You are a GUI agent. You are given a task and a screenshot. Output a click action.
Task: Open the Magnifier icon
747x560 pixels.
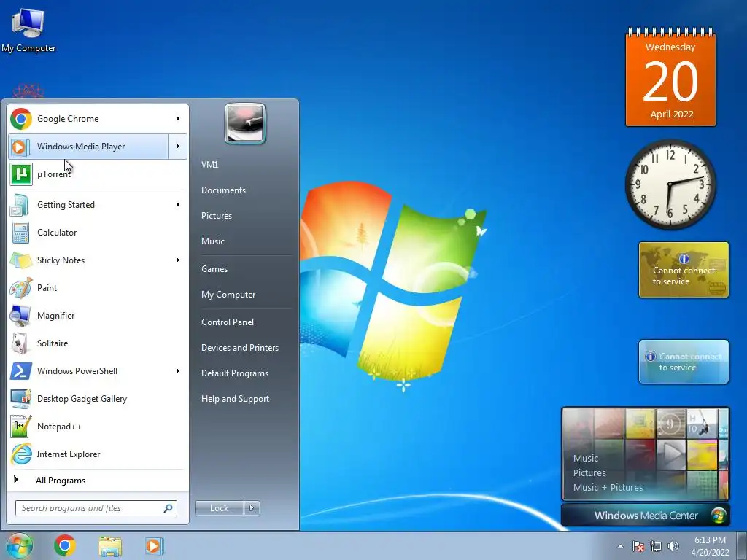(21, 315)
